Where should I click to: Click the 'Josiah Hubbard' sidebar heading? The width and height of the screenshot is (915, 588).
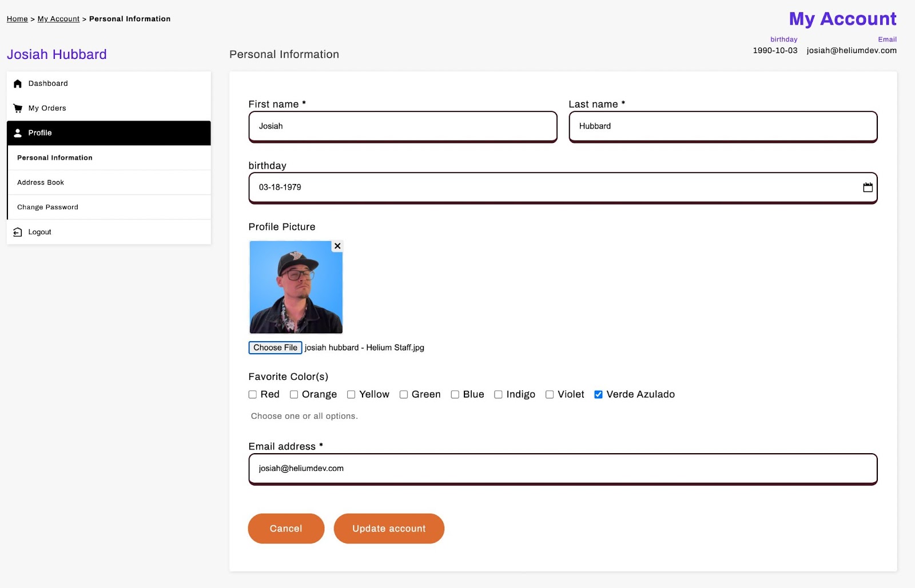(57, 54)
